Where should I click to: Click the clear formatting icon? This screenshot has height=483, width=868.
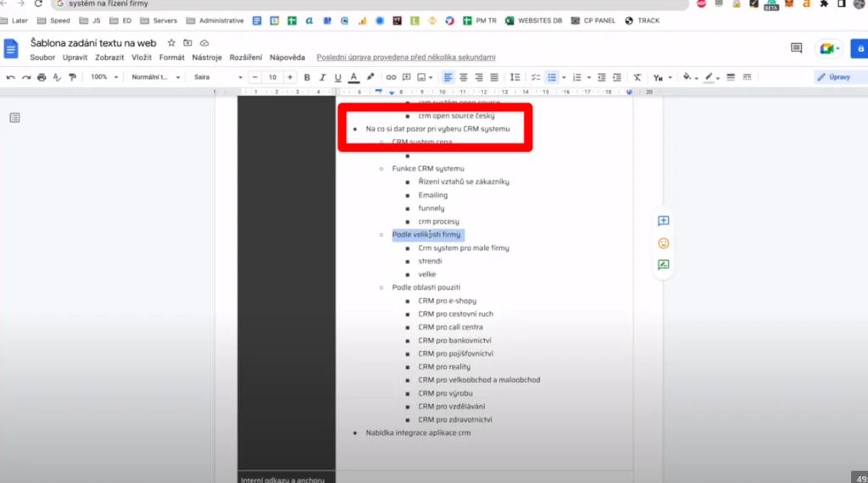637,77
